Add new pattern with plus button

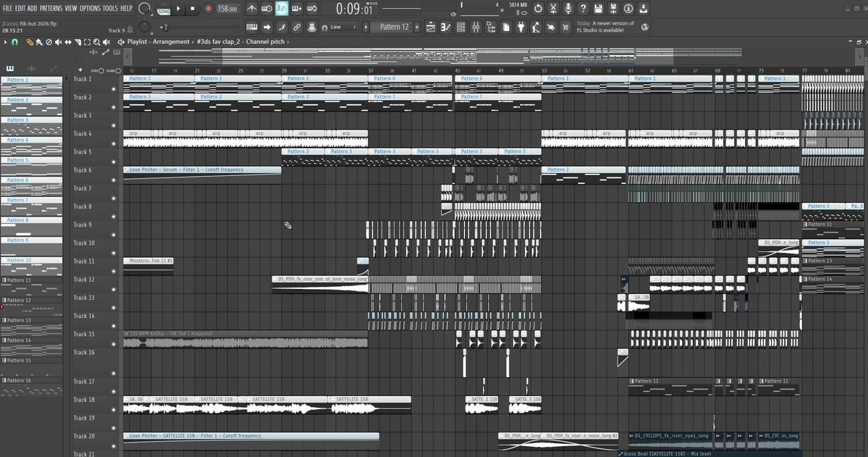click(417, 27)
